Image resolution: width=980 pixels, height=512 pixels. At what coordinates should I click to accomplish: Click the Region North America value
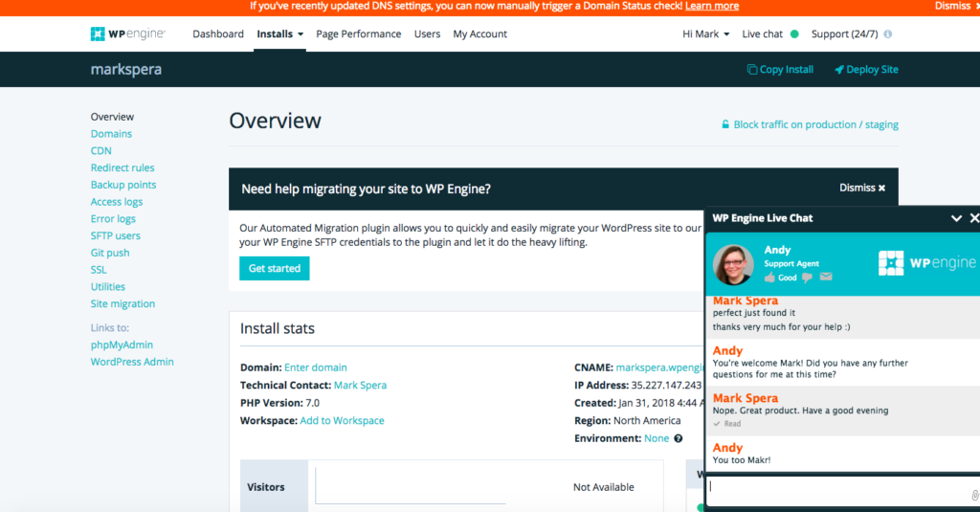tap(647, 420)
